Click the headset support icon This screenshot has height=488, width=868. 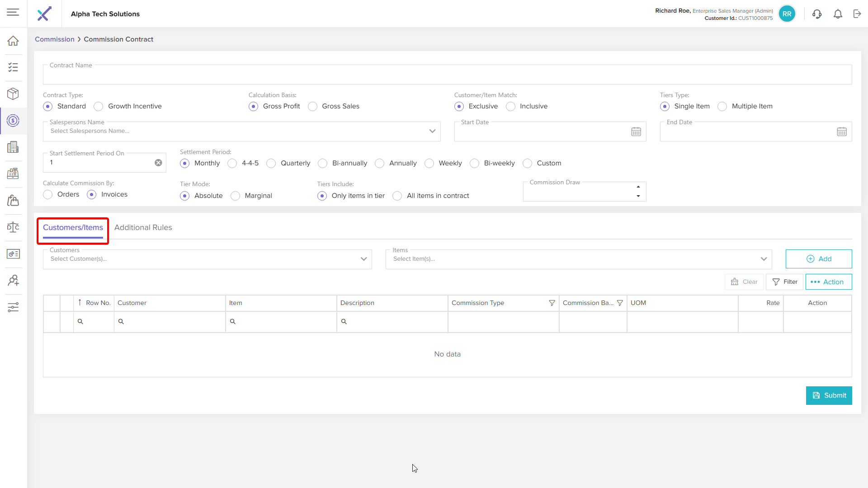pos(817,14)
